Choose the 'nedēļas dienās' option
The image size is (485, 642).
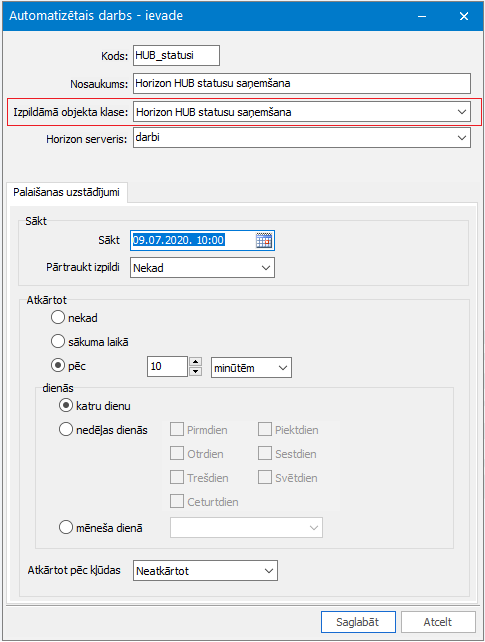[66, 430]
